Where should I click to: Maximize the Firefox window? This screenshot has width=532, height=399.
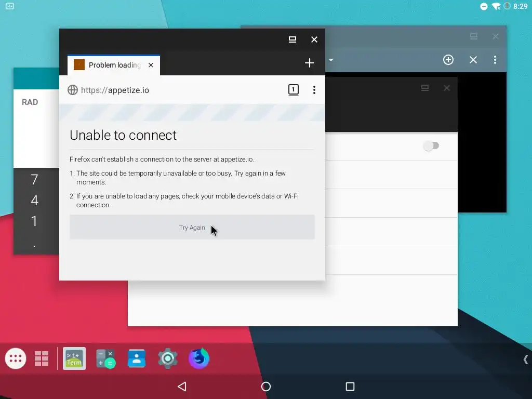(x=292, y=39)
